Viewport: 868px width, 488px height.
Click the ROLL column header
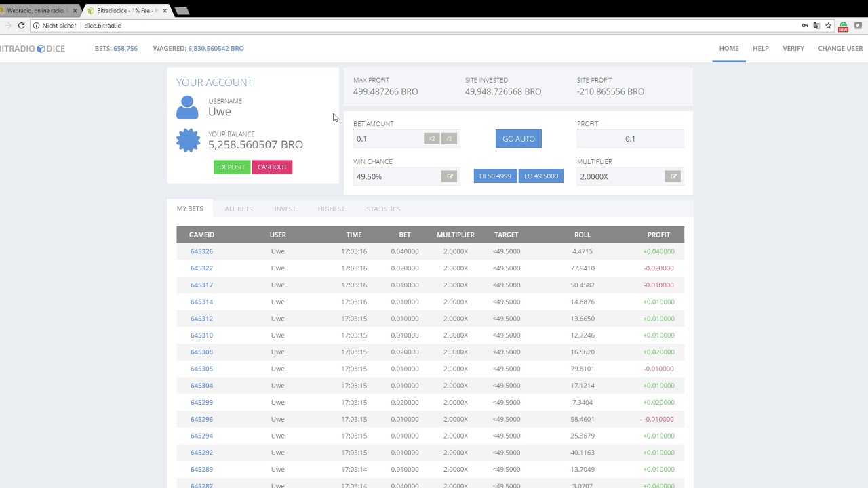(x=583, y=235)
